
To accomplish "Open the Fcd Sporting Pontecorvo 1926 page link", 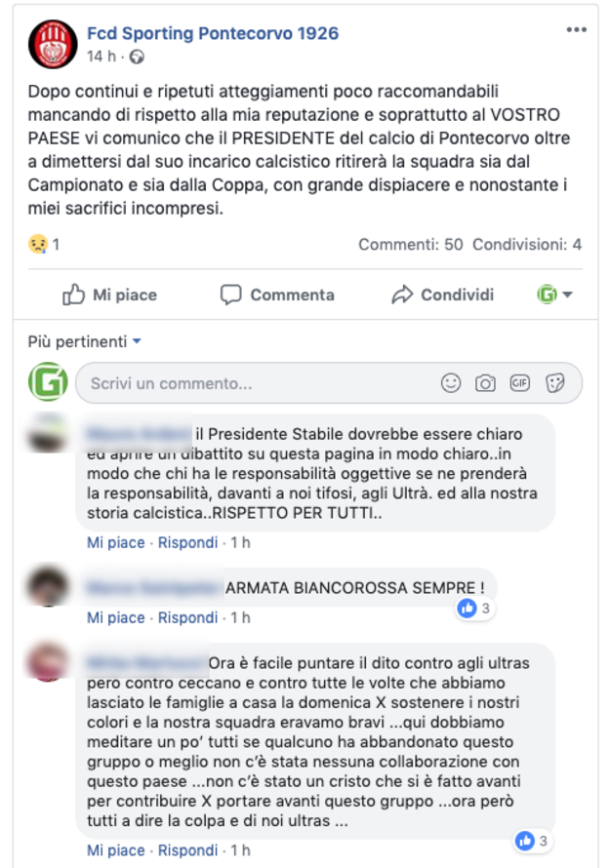I will [x=213, y=33].
